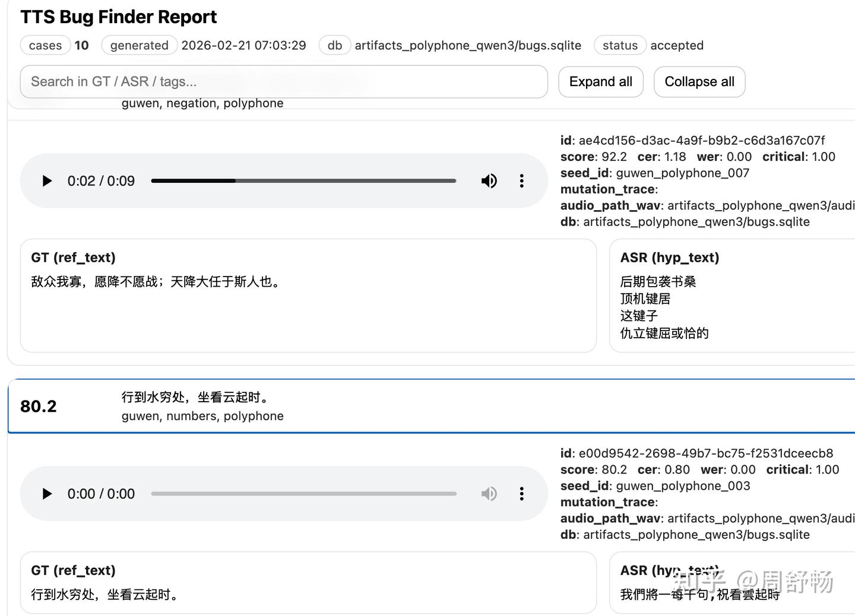Image resolution: width=855 pixels, height=616 pixels.
Task: Click the Expand all button
Action: tap(601, 82)
